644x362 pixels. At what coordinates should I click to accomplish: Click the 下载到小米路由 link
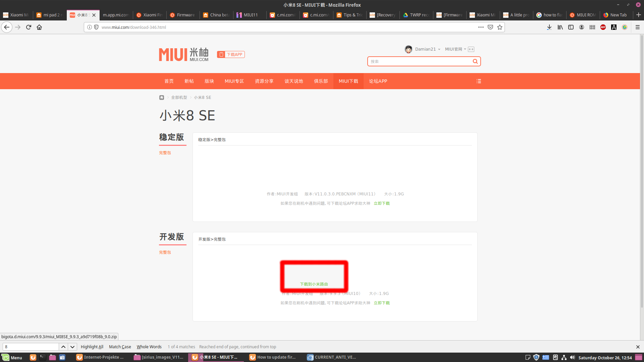pos(314,284)
